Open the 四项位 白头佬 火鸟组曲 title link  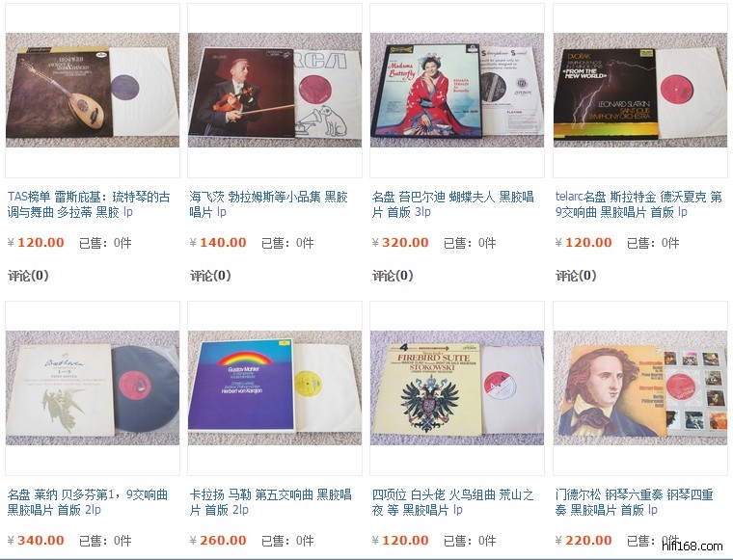[452, 502]
